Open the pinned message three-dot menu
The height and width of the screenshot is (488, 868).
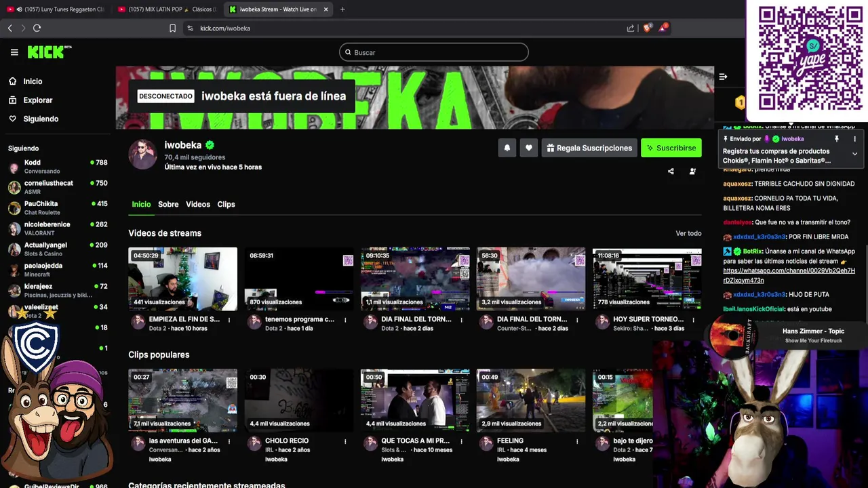854,139
